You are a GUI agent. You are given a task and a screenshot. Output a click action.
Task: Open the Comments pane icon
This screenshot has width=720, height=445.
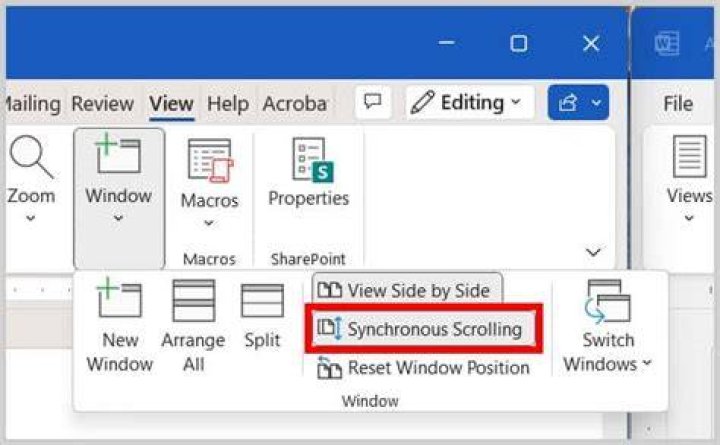tap(373, 102)
